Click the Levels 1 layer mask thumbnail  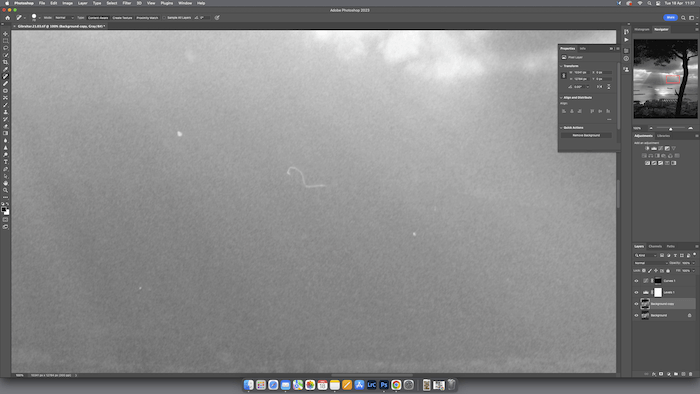click(658, 292)
